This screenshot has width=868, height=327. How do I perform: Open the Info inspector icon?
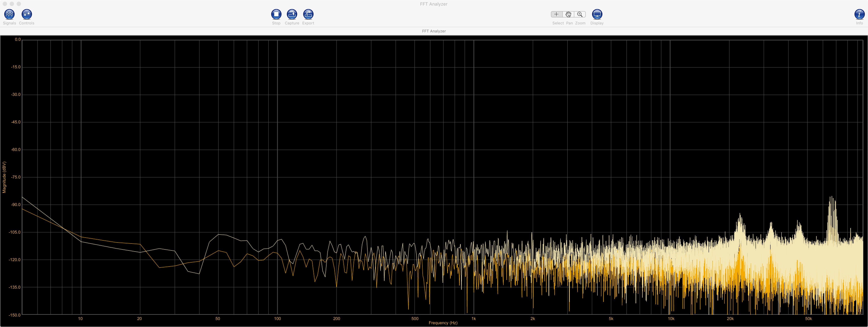coord(859,14)
